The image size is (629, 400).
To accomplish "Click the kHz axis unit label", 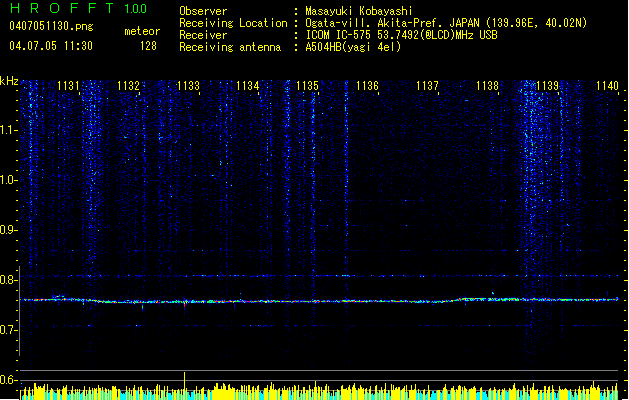I will 9,80.
